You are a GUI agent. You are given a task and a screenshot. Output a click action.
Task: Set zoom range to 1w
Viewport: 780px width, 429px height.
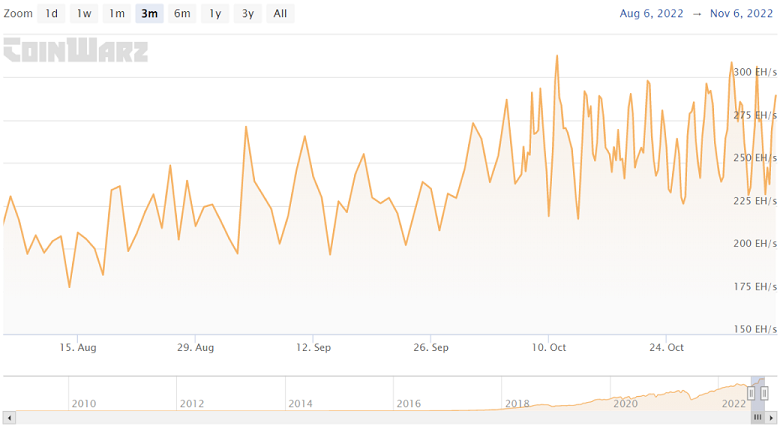84,14
